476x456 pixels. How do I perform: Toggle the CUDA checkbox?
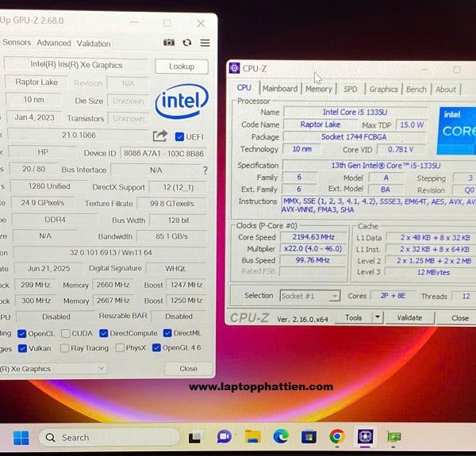tap(65, 333)
